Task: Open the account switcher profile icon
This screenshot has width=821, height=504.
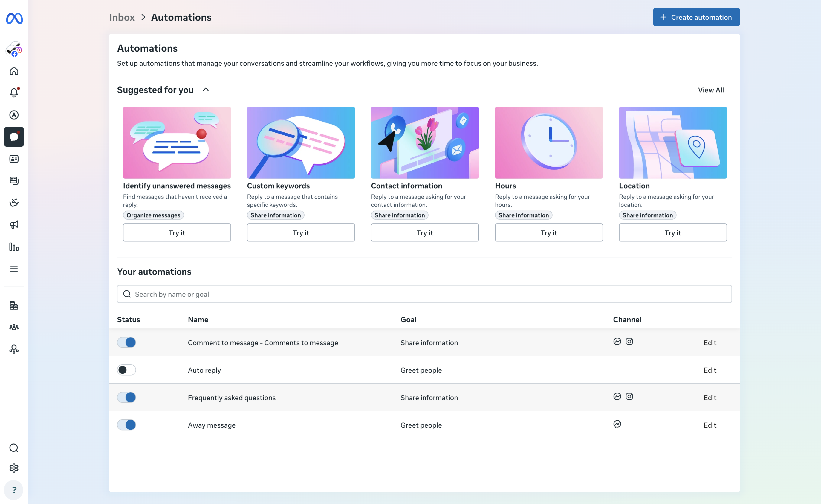Action: click(x=14, y=49)
